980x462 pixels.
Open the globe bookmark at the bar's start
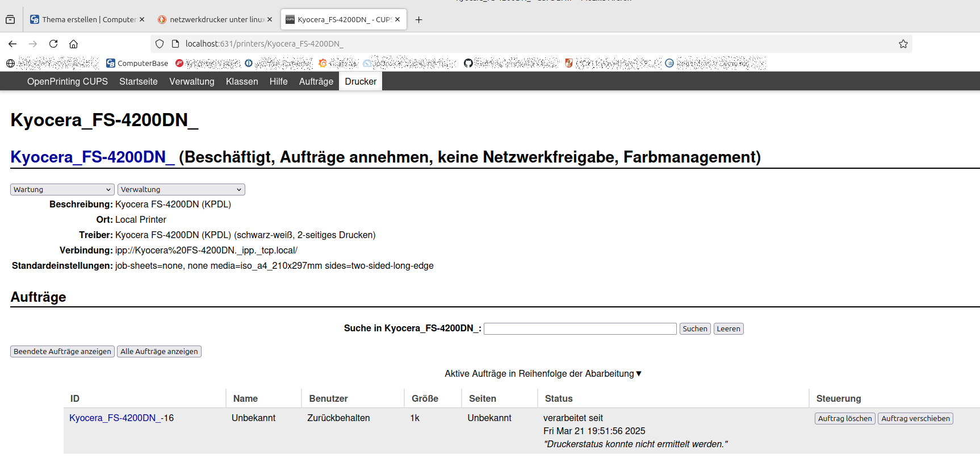[x=10, y=63]
